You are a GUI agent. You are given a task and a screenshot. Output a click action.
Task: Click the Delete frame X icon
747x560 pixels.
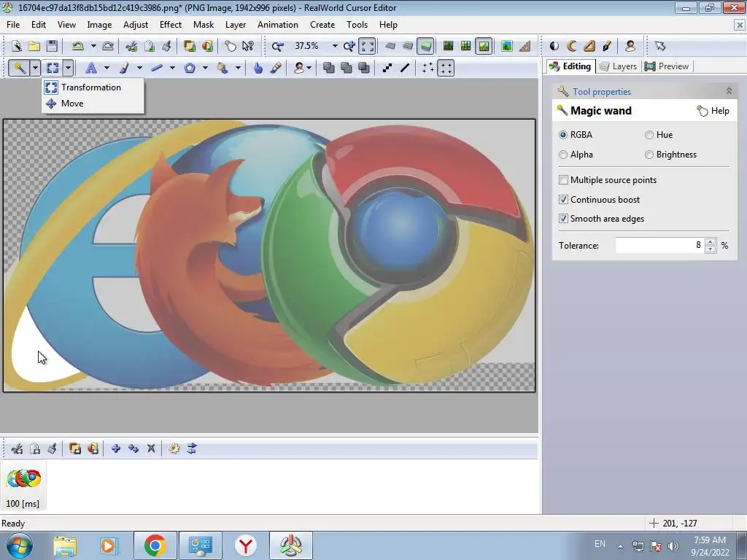point(151,448)
